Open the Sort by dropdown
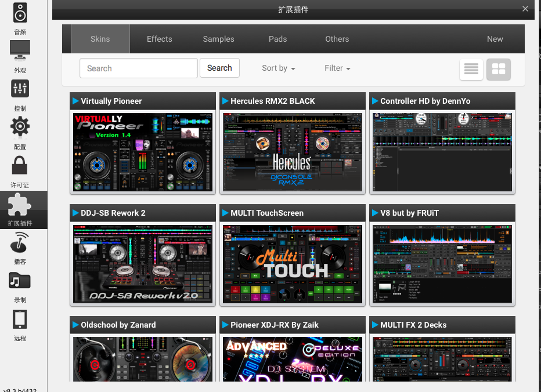The image size is (541, 392). coord(279,68)
